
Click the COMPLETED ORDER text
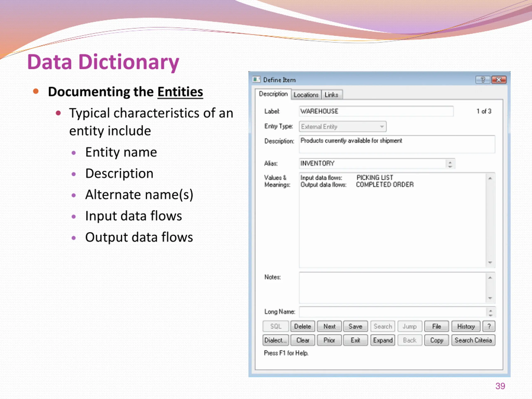385,185
